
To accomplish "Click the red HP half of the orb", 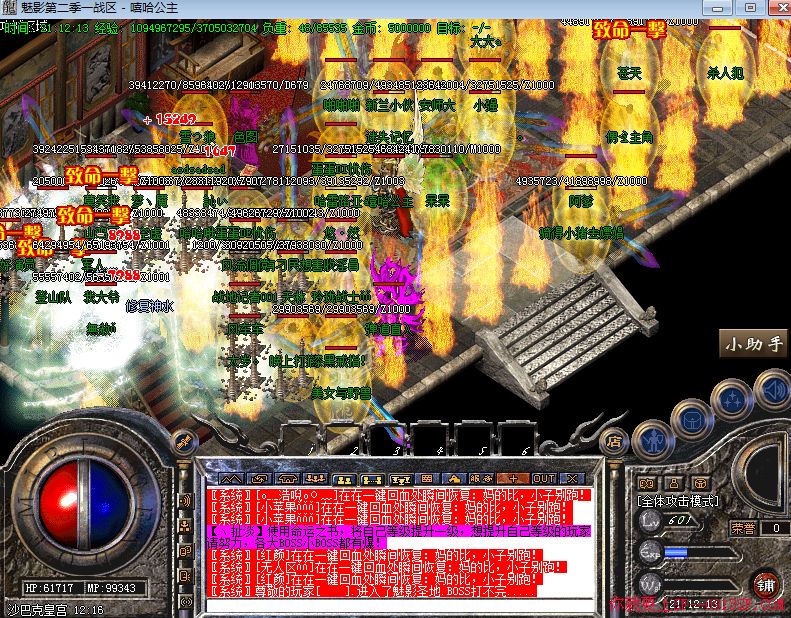I will (60, 504).
